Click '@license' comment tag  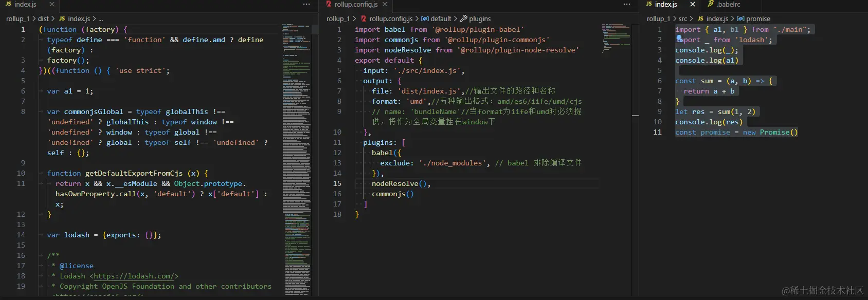click(x=77, y=266)
